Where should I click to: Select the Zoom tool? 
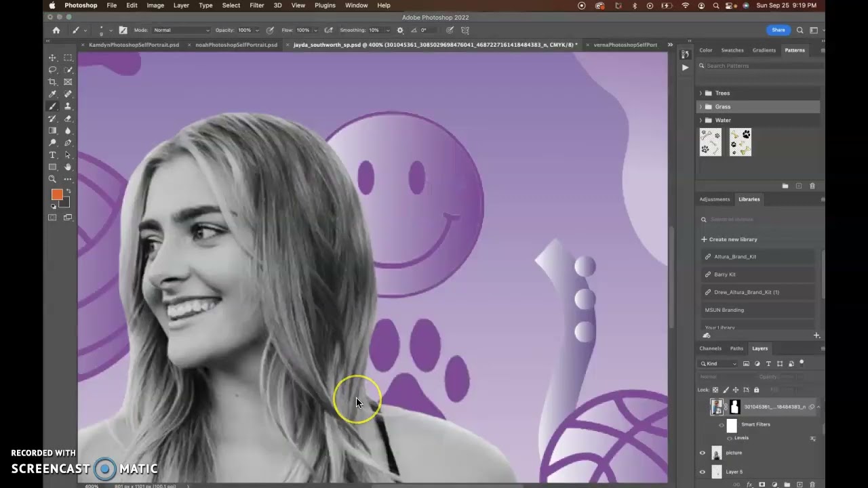pos(52,179)
